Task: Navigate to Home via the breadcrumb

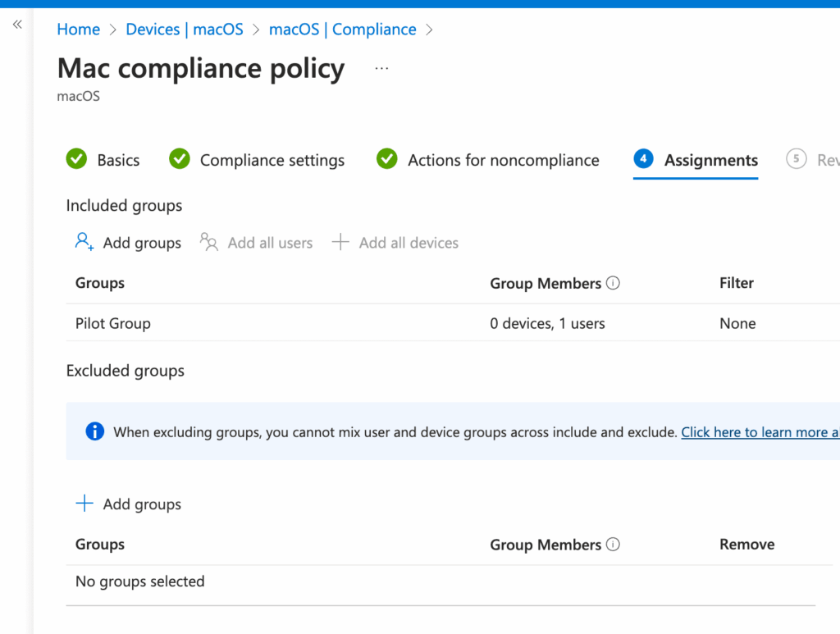Action: (78, 30)
